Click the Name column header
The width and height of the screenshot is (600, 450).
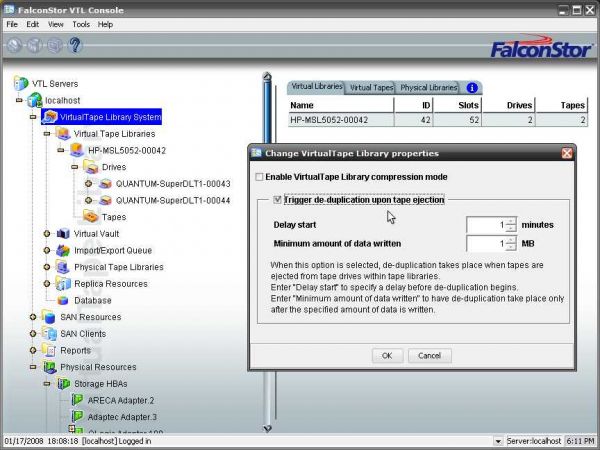pos(341,105)
